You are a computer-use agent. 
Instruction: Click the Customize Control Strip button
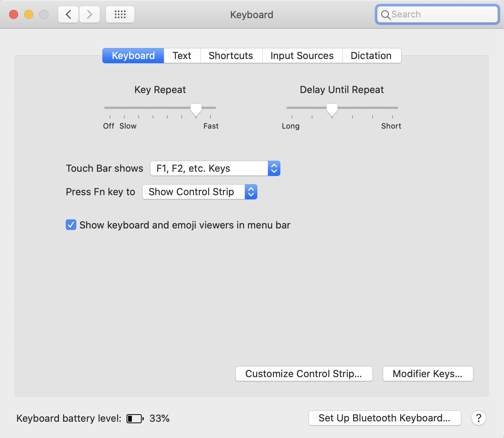304,374
